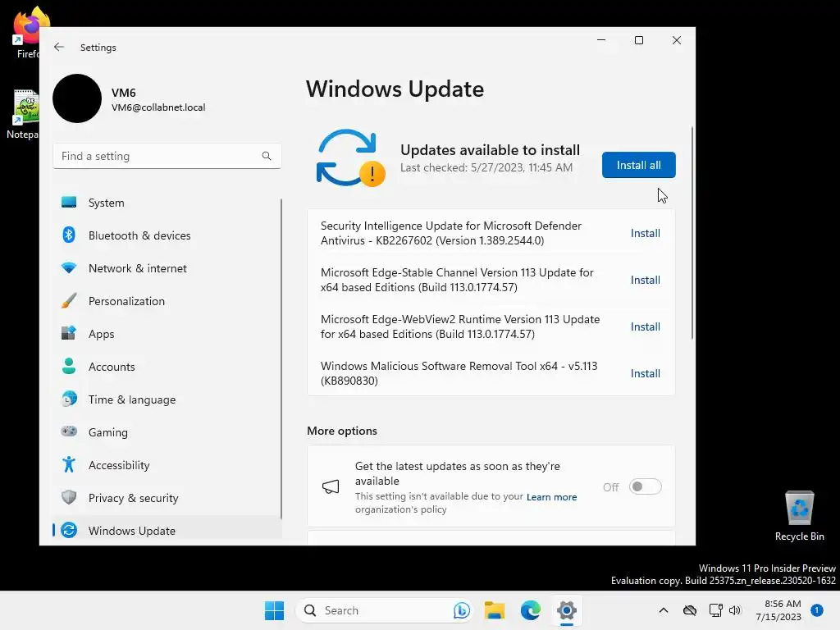This screenshot has width=840, height=630.
Task: Click the Firefox desktop shortcut
Action: [x=26, y=33]
